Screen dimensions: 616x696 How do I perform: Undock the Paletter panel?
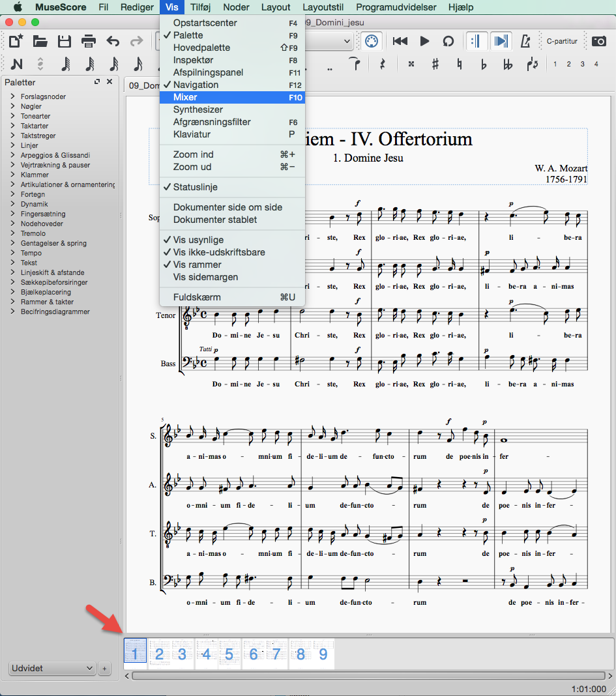pos(97,81)
